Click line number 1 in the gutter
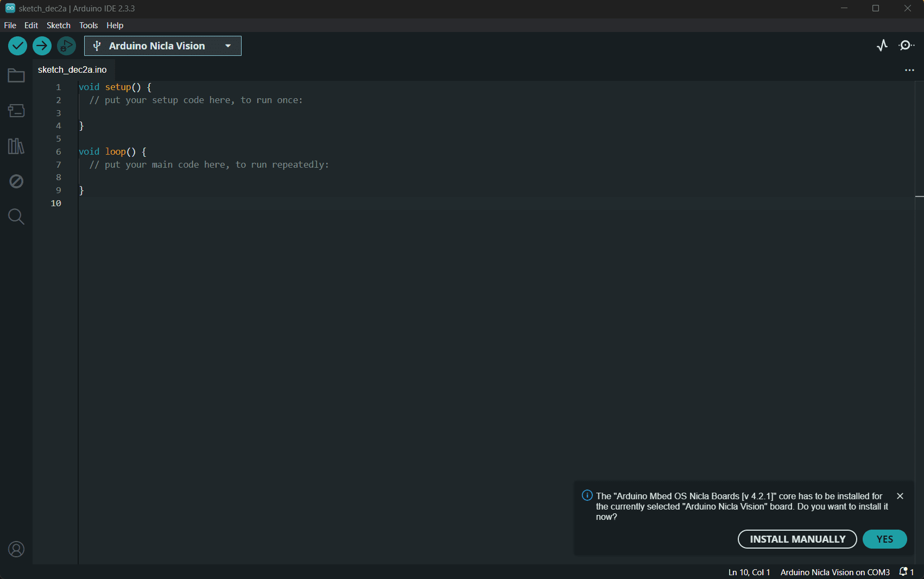The image size is (924, 579). click(59, 87)
